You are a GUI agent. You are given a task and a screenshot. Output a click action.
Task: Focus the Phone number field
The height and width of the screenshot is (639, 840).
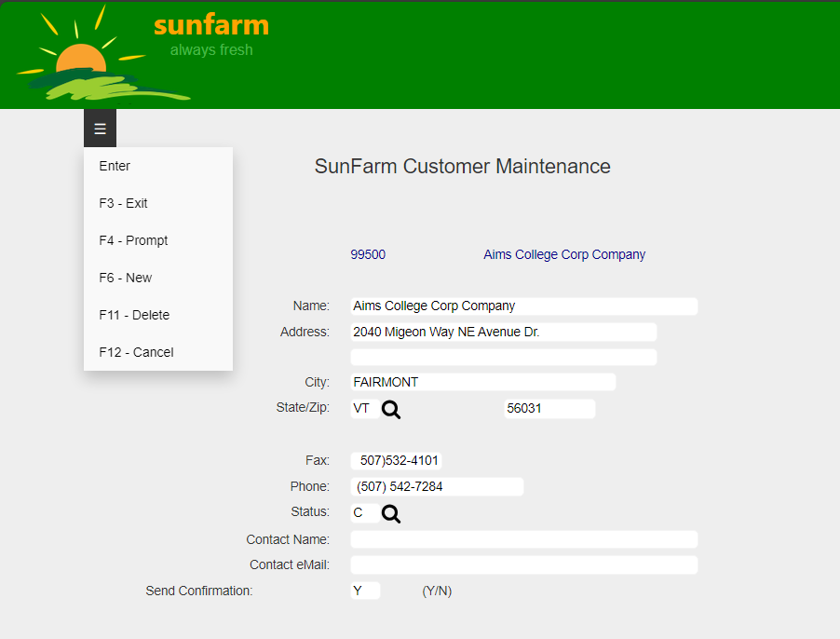click(x=437, y=487)
